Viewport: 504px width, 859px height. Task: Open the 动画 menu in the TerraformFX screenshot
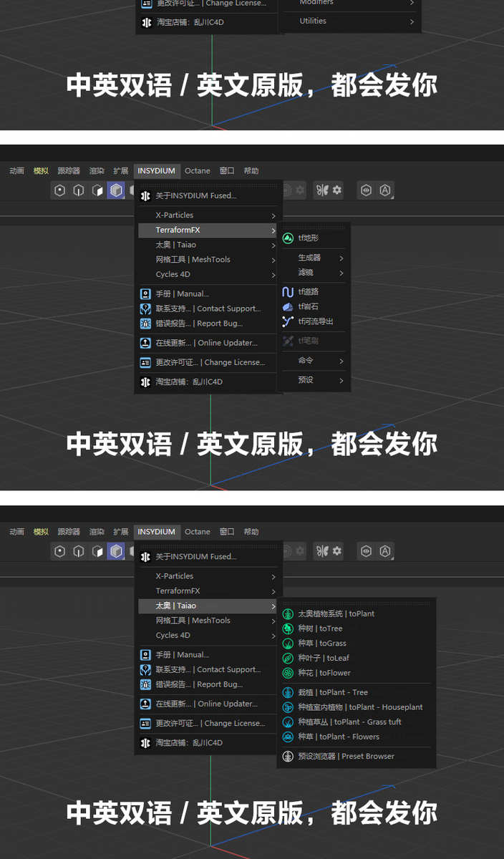coord(17,171)
